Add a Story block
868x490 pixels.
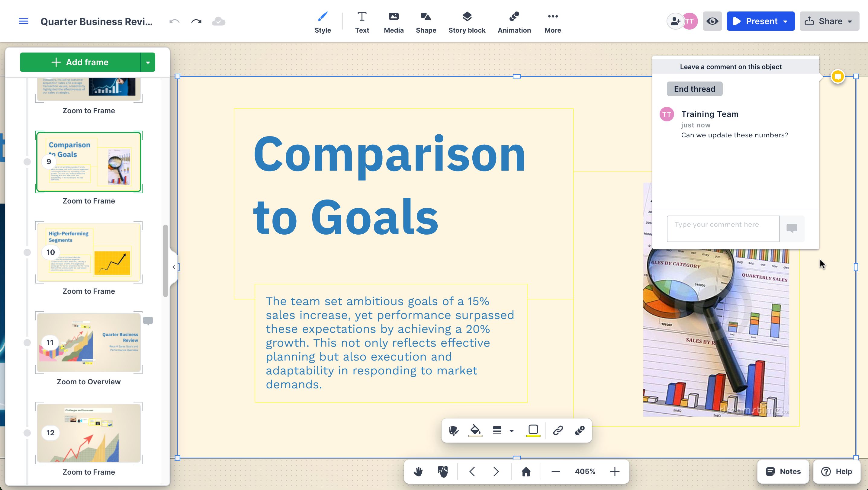point(467,22)
